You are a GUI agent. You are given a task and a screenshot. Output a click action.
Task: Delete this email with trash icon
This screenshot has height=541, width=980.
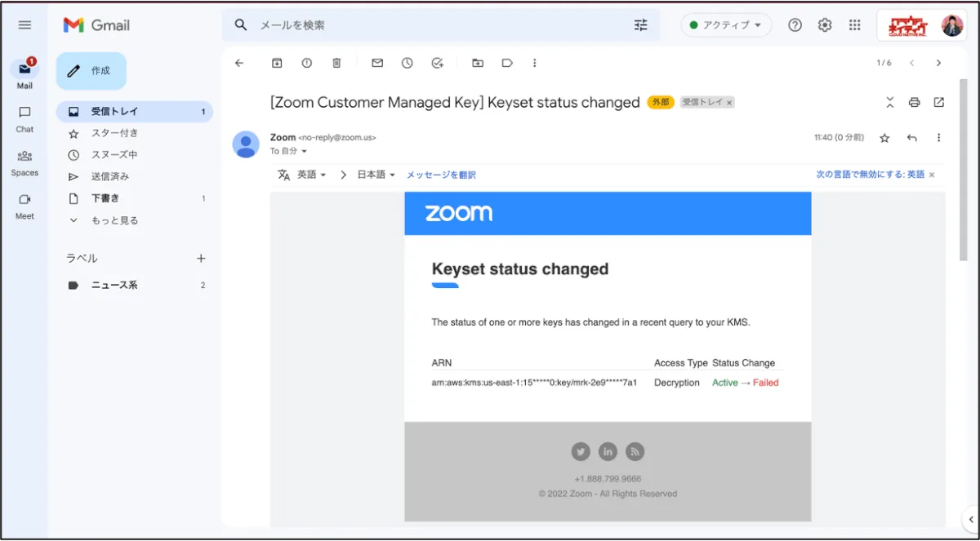click(336, 63)
